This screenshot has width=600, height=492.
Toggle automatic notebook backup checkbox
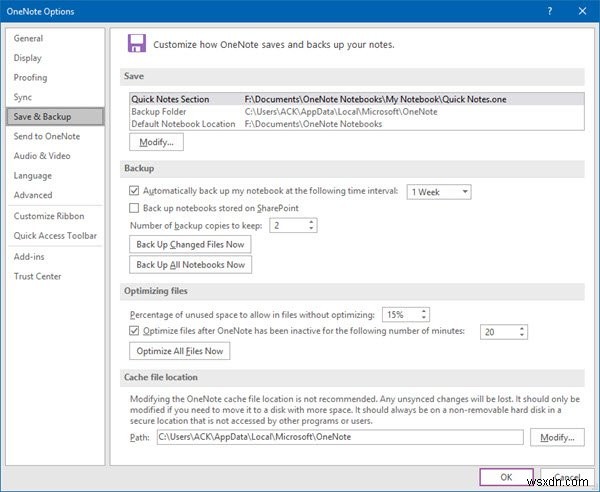134,191
